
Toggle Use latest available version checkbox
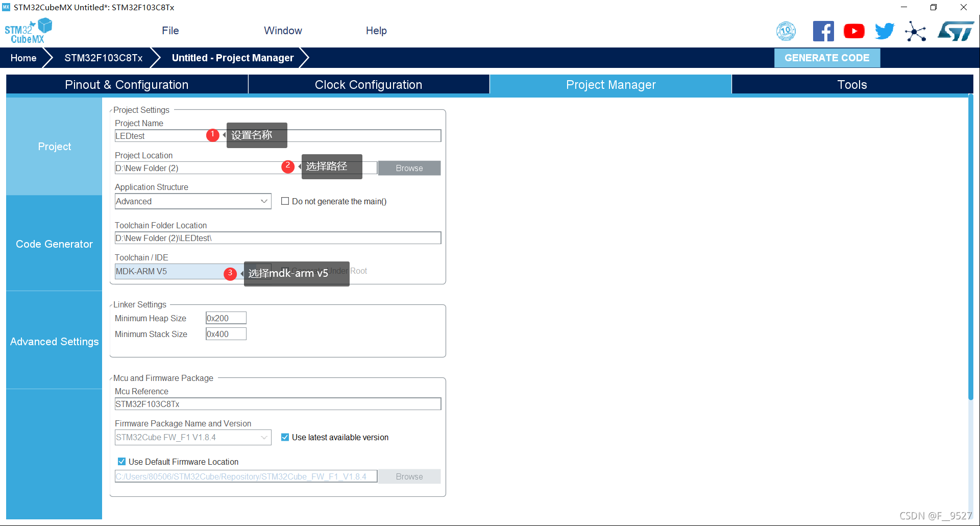pos(285,437)
